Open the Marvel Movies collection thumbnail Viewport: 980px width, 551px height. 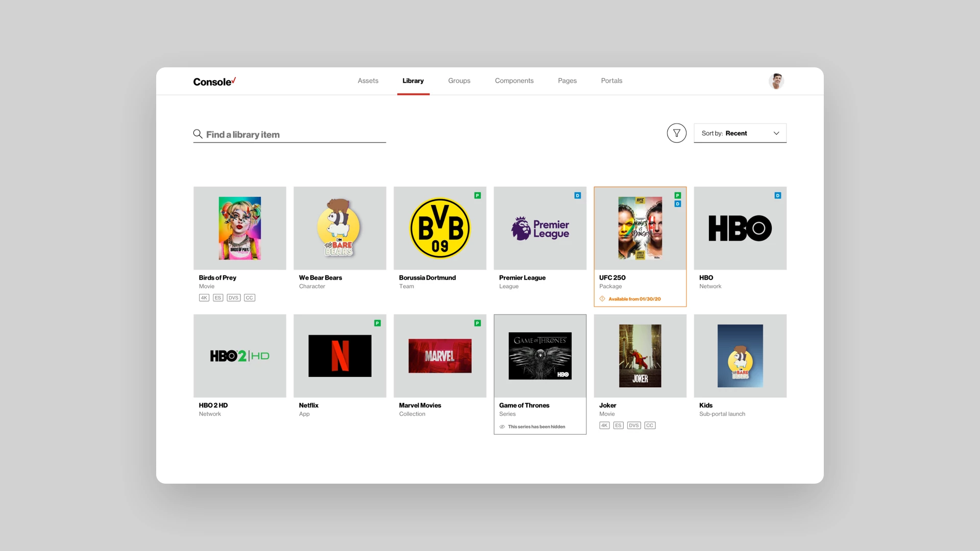click(440, 356)
